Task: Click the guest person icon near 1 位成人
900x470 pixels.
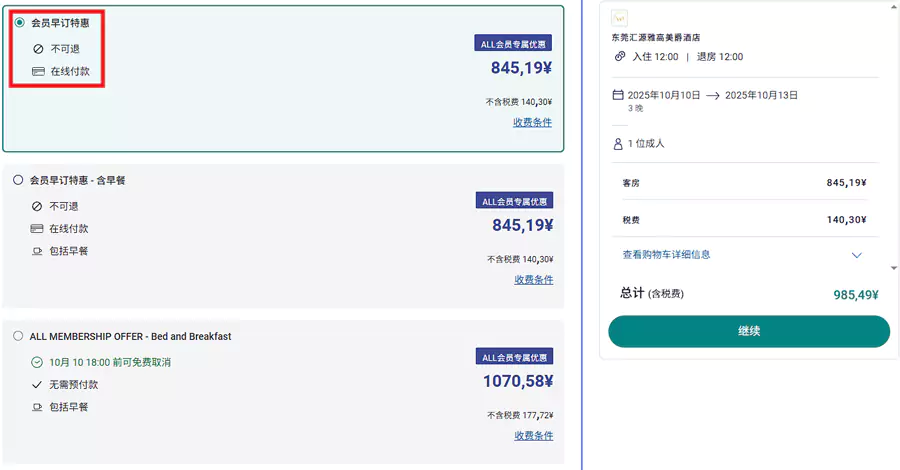Action: point(618,144)
